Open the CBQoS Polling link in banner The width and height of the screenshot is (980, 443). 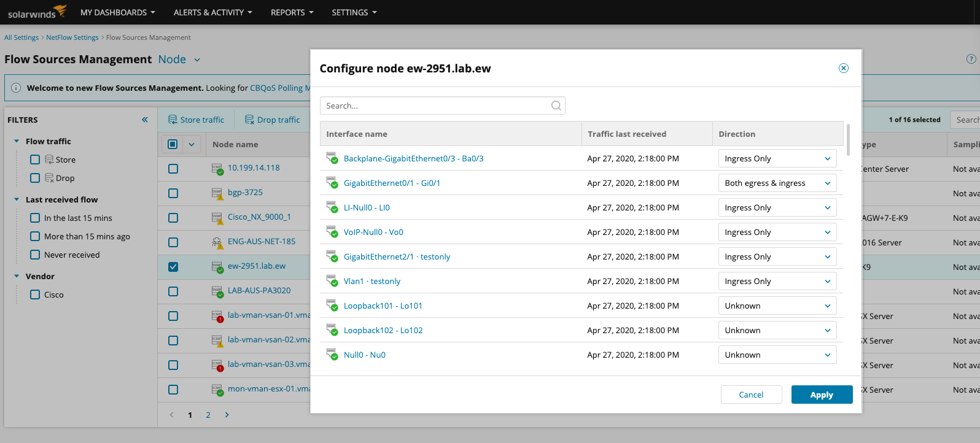[279, 88]
